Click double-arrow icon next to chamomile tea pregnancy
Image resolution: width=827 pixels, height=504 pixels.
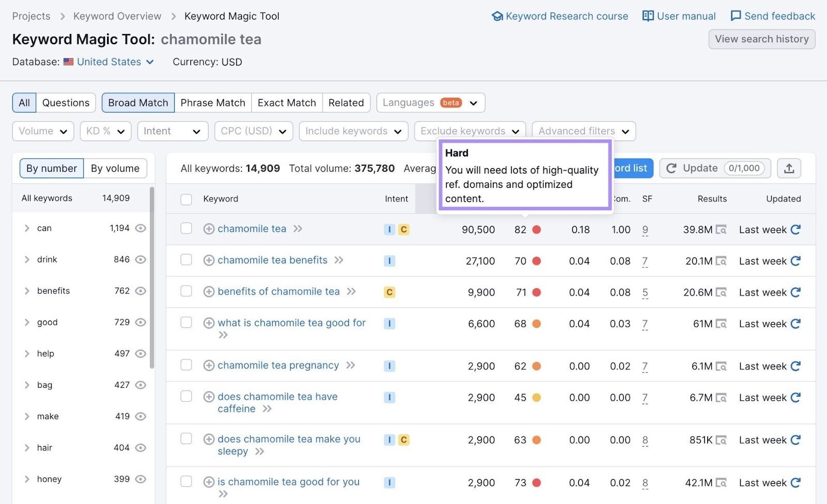(351, 366)
